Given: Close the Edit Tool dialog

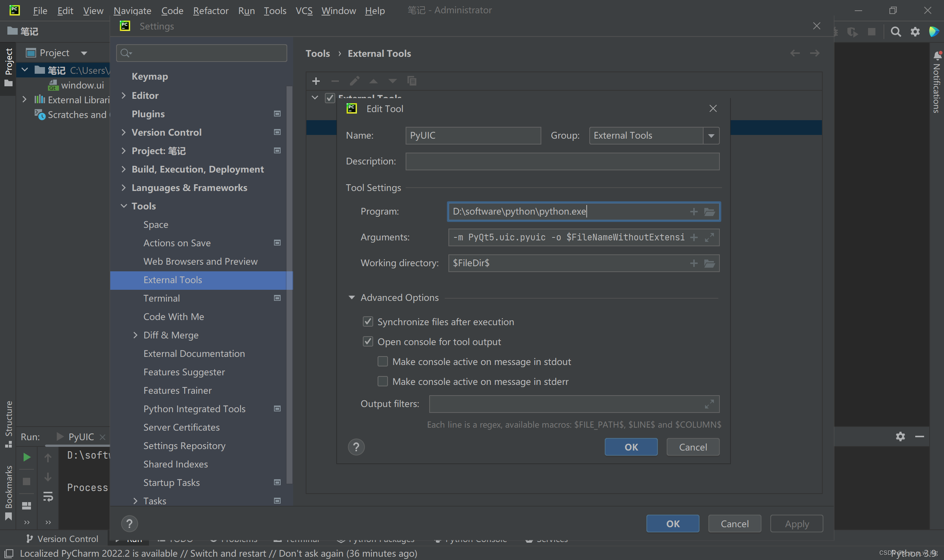Looking at the screenshot, I should 713,109.
